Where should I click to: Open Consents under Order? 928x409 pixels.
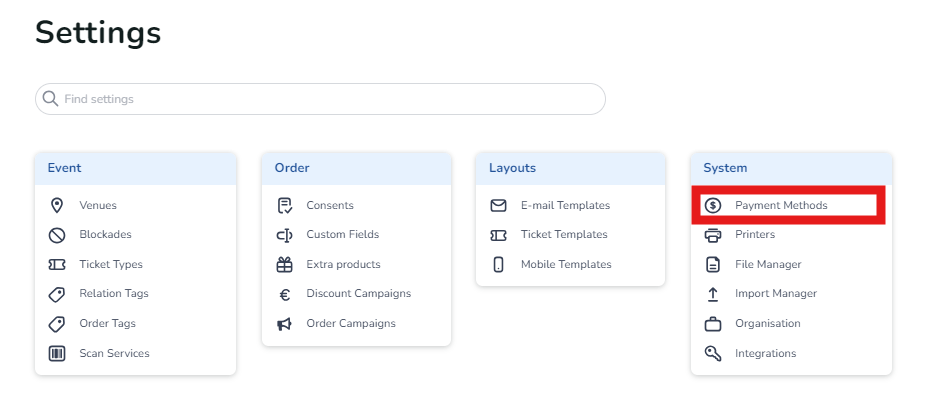click(x=330, y=205)
